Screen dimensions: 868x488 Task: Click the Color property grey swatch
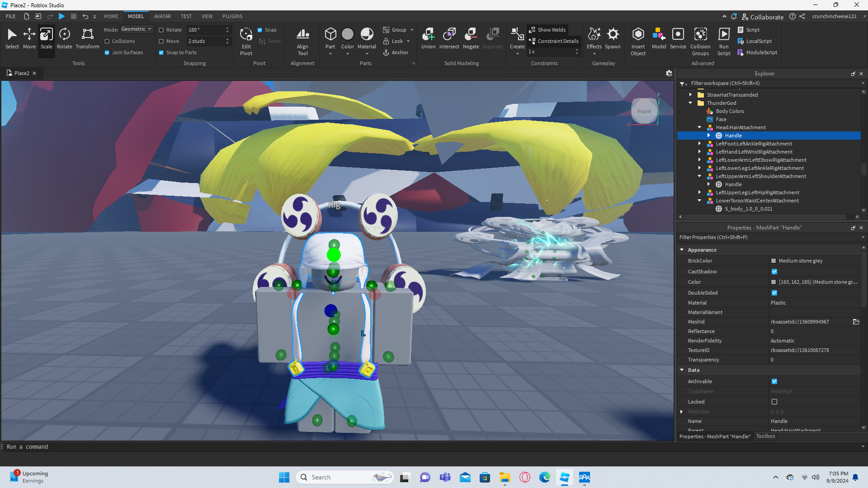774,282
